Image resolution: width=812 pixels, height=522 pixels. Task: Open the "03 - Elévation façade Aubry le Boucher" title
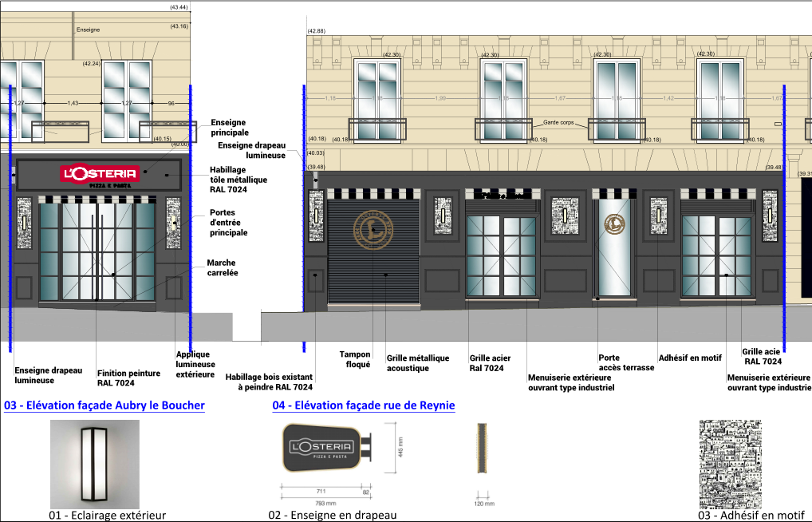pos(104,405)
